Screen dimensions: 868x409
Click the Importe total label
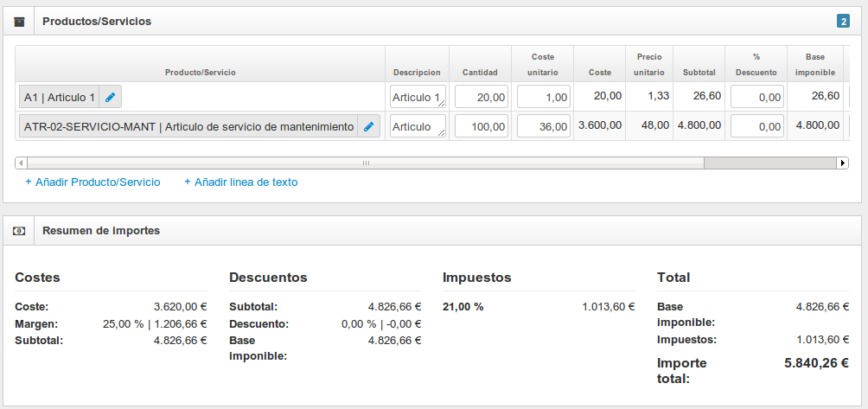click(x=682, y=371)
